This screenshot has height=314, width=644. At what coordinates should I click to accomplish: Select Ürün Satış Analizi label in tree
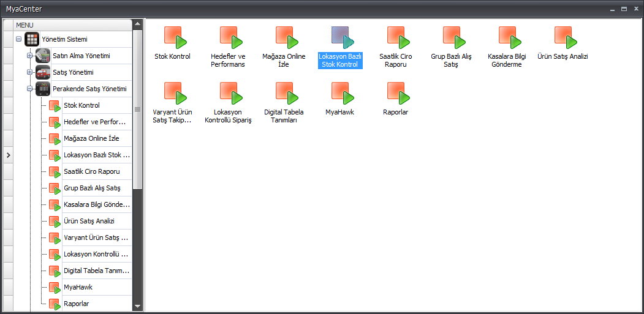coord(89,221)
